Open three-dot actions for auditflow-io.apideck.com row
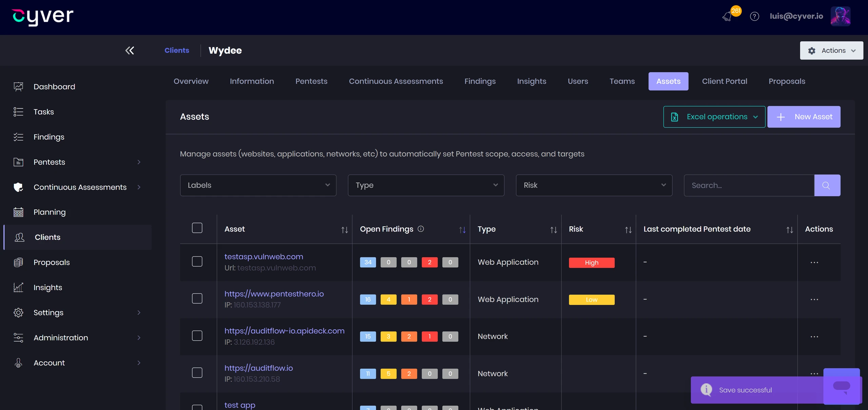Viewport: 868px width, 410px height. [x=814, y=337]
